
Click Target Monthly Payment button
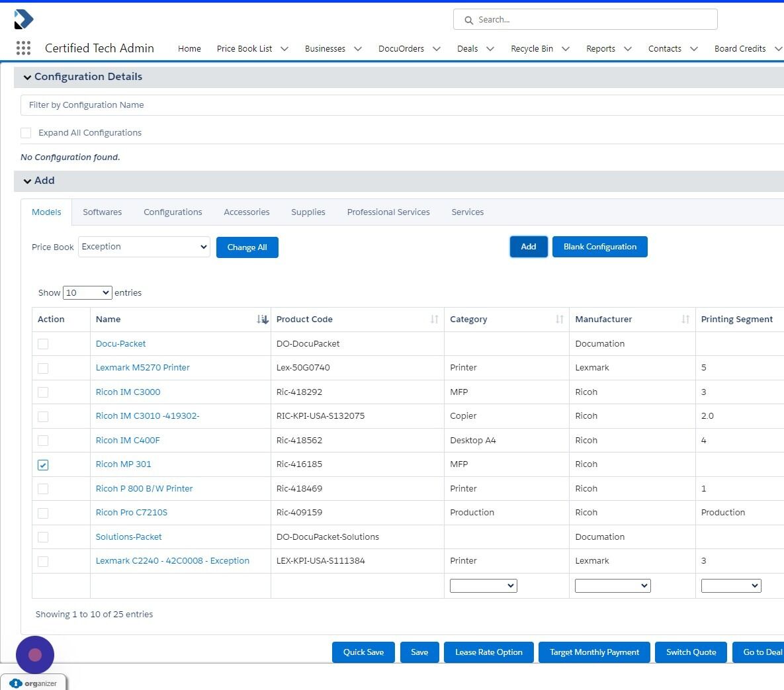pos(594,652)
